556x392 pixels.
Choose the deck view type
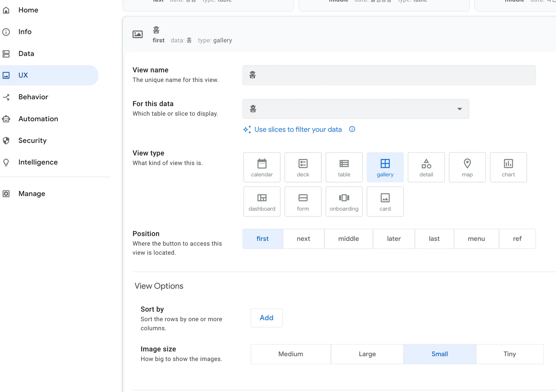[303, 167]
